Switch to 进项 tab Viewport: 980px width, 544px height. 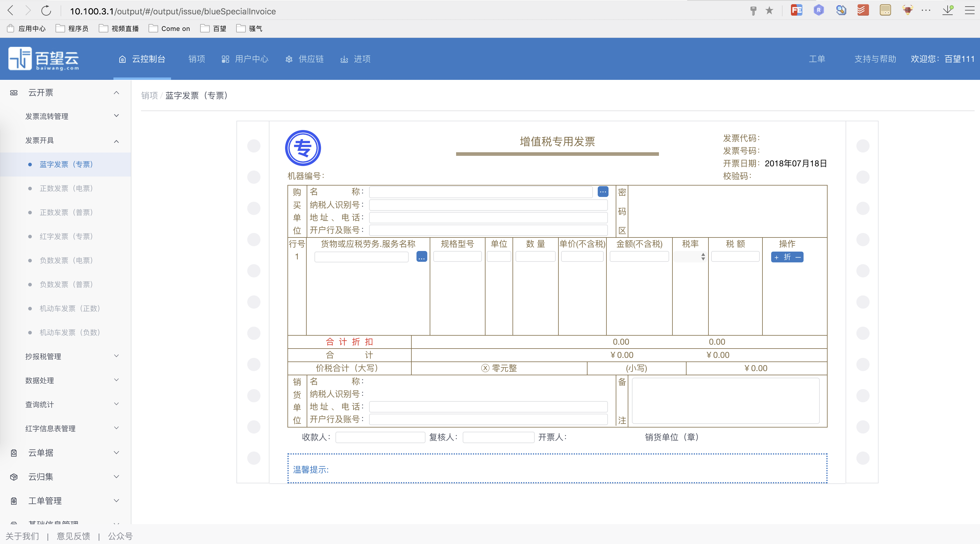(x=356, y=59)
